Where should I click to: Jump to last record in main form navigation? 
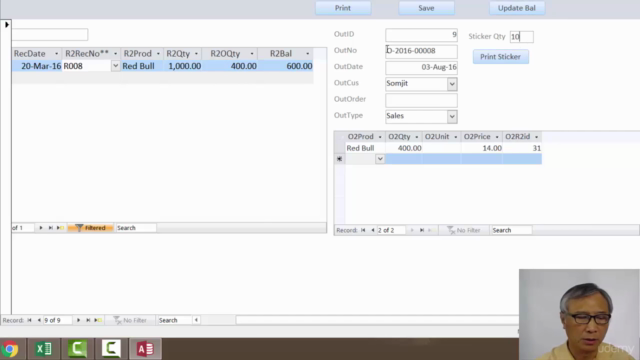[x=88, y=320]
